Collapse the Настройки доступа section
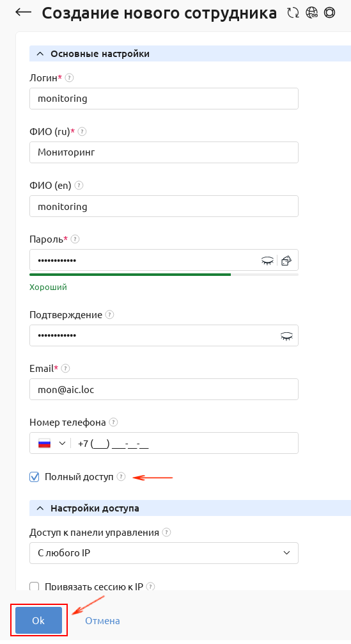Screen dimensions: 351x644 40,508
